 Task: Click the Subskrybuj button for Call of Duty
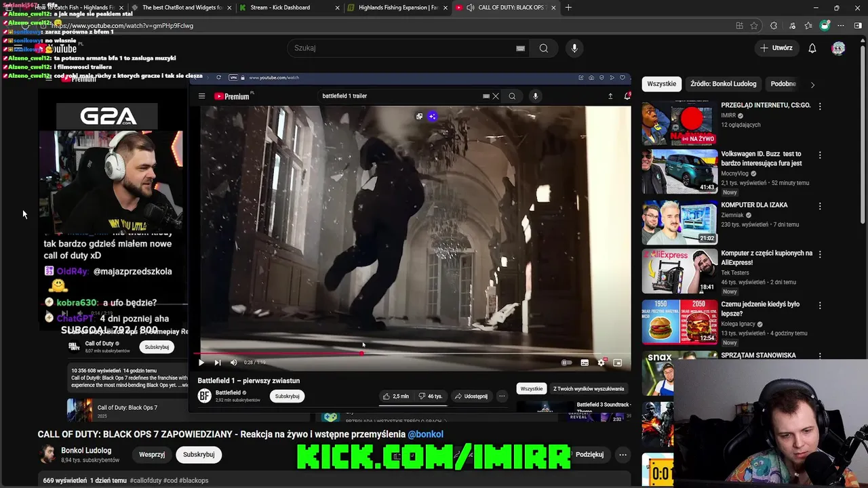[157, 347]
